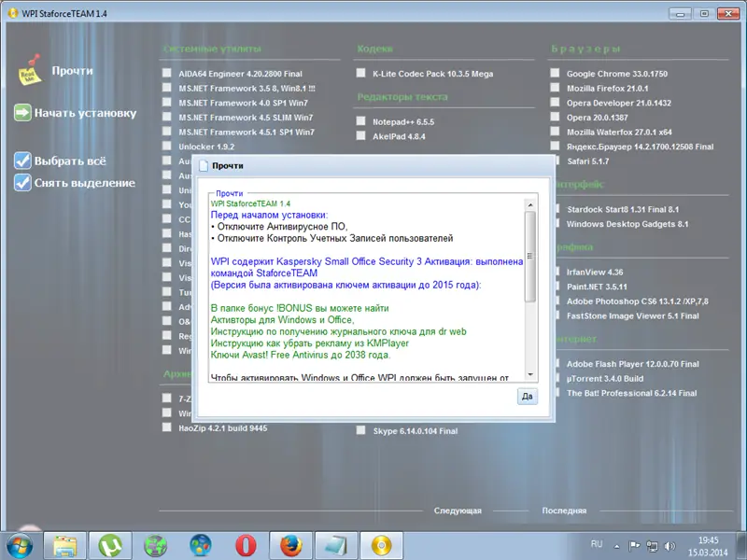Check AkelPad 4.8.4 checkbox
Viewport: 747px width, 560px height.
[x=361, y=135]
